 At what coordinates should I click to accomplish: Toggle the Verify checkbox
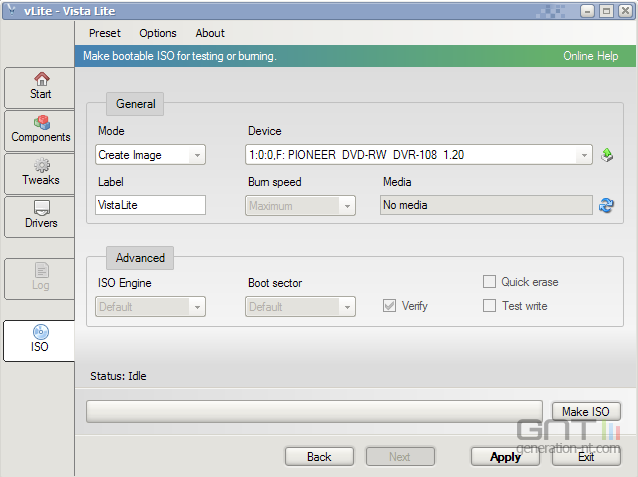click(389, 306)
